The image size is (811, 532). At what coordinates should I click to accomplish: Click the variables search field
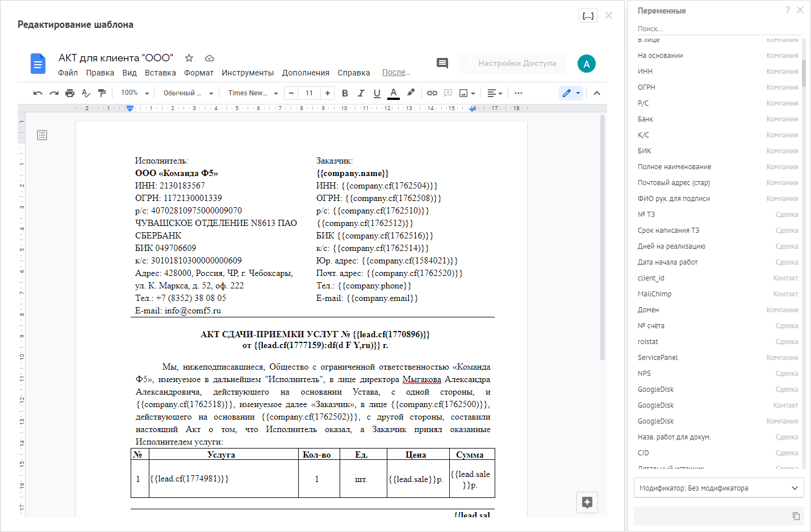click(x=718, y=28)
